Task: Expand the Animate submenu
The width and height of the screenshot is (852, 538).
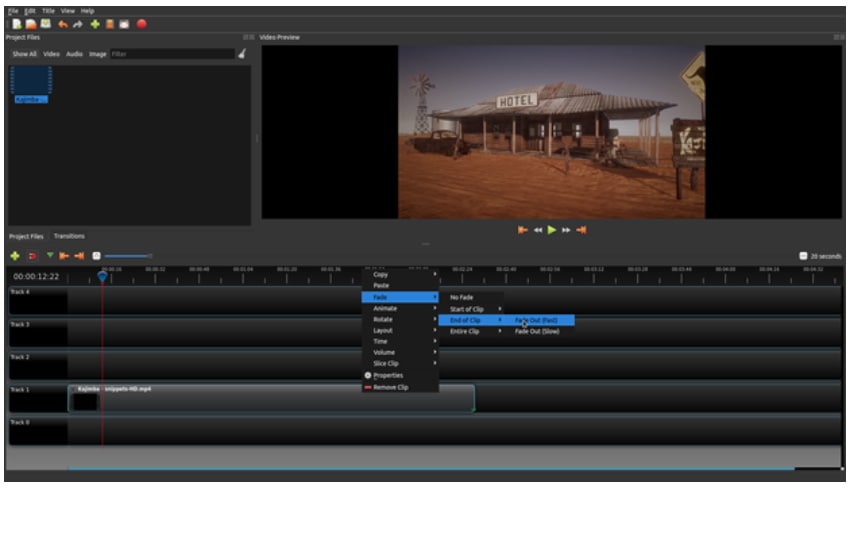Action: pyautogui.click(x=400, y=308)
